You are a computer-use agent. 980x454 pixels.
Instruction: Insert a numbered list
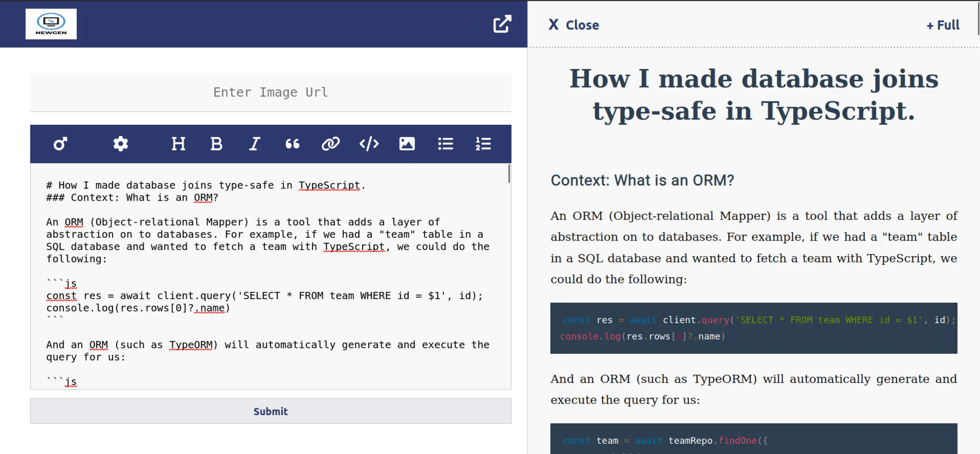coord(483,144)
